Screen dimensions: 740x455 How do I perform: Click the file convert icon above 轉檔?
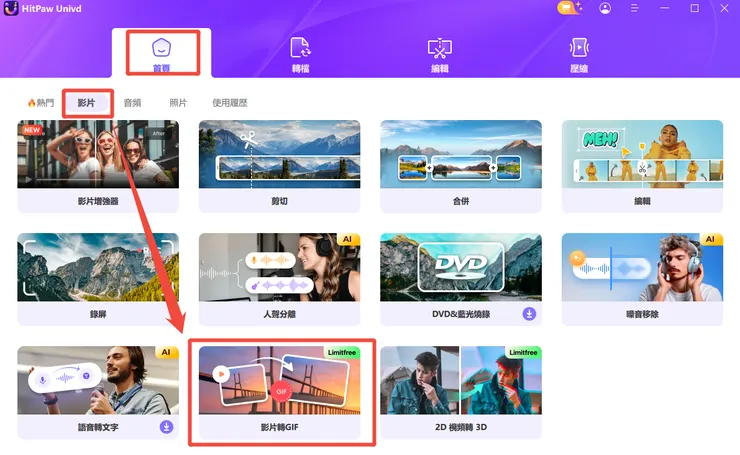point(300,47)
